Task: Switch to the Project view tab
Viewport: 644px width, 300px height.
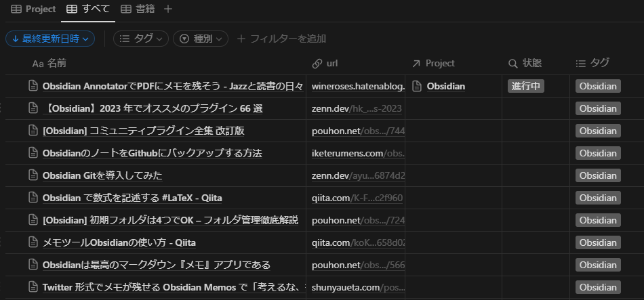Action: click(x=33, y=9)
